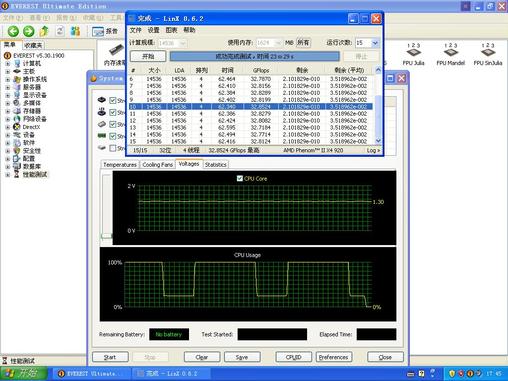Click the two-people icon in EVEREST toolbar

(75, 31)
